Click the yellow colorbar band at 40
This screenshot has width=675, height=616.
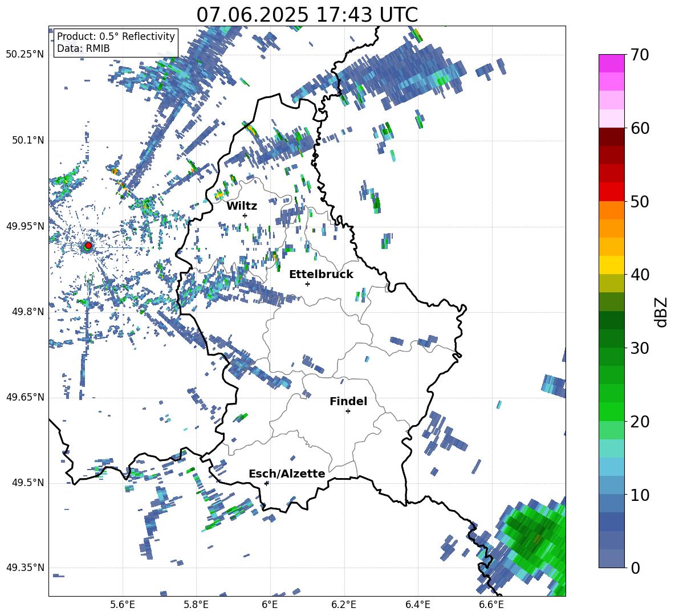pyautogui.click(x=611, y=265)
